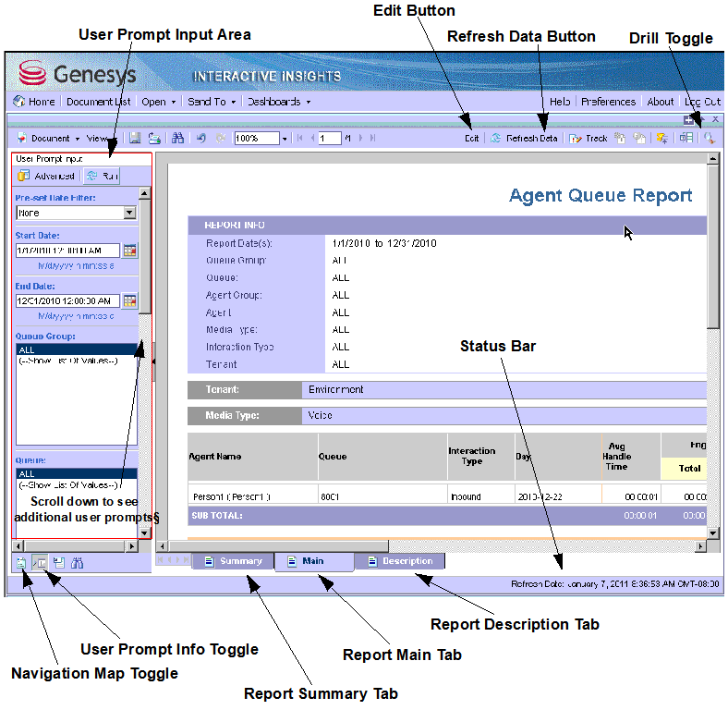Click the Refresh Data button
The image size is (728, 710).
click(524, 138)
